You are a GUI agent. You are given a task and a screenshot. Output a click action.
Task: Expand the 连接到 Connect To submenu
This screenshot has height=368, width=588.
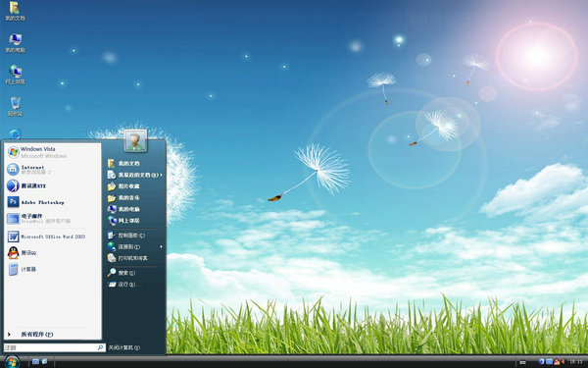coord(135,246)
